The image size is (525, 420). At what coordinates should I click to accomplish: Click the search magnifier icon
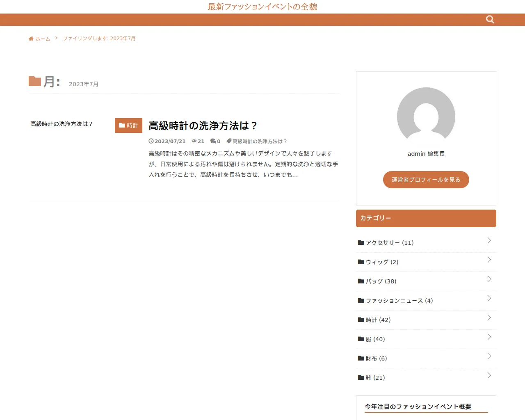(490, 19)
